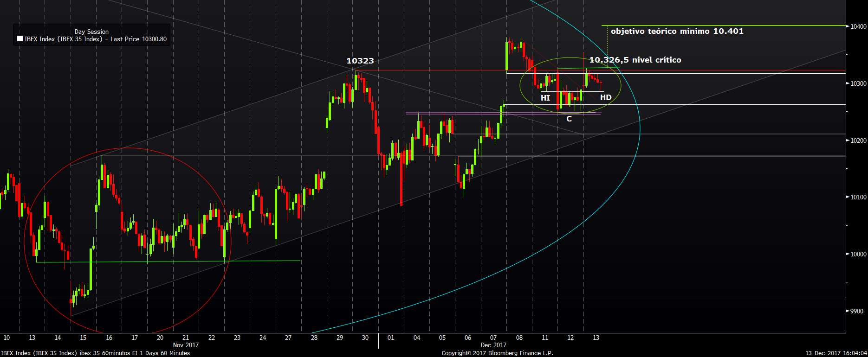Select date label 14 on the time axis
Image resolution: width=868 pixels, height=357 pixels.
pos(58,338)
